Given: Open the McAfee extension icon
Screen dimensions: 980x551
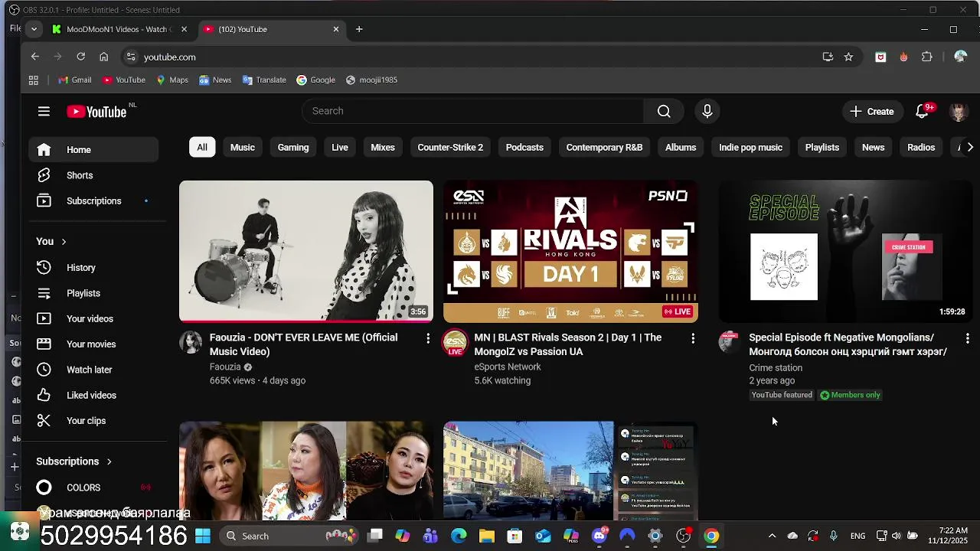Looking at the screenshot, I should [x=880, y=57].
